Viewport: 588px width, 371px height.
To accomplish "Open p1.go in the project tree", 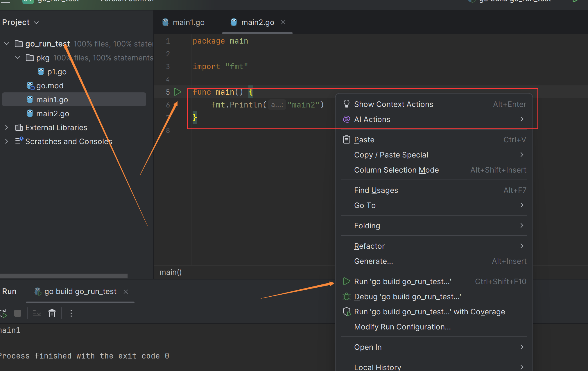I will click(57, 72).
